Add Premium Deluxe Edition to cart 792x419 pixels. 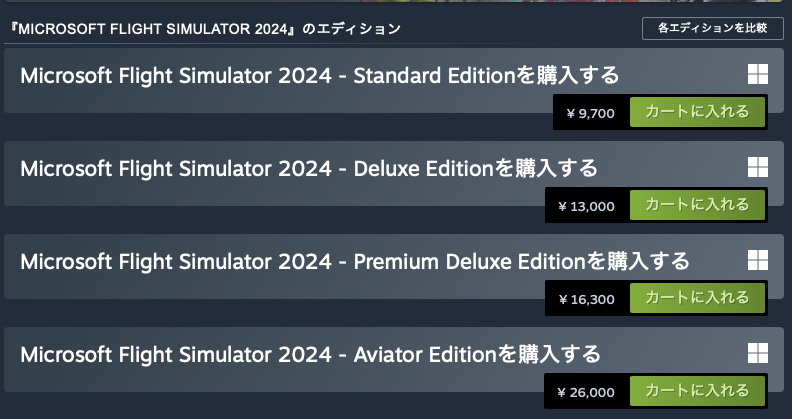tap(697, 297)
